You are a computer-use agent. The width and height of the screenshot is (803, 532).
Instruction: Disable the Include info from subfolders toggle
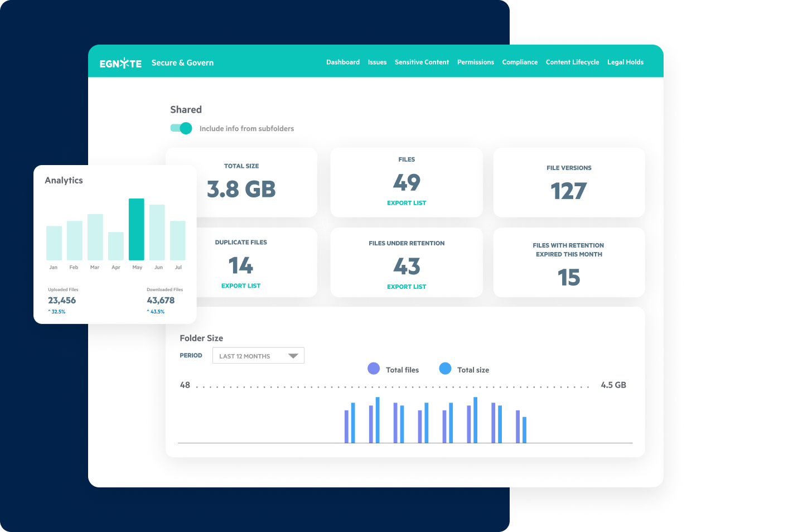coord(181,128)
